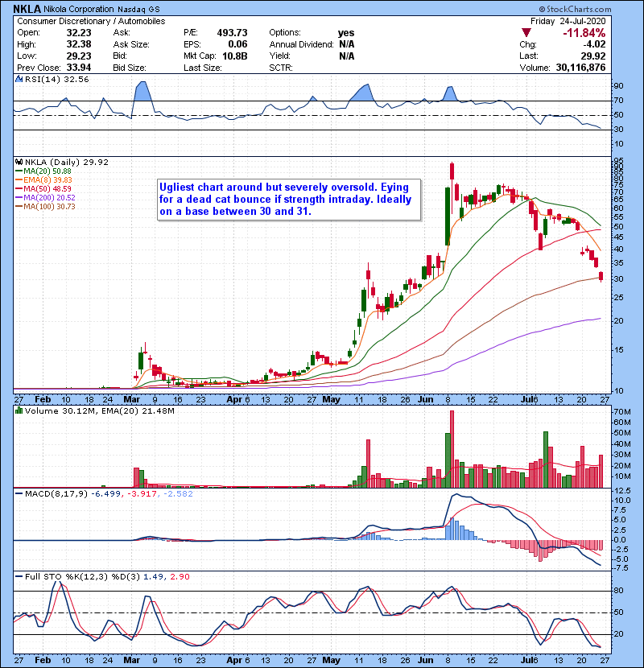644x668 pixels.
Task: Click the Low value 29.23
Action: tap(79, 56)
